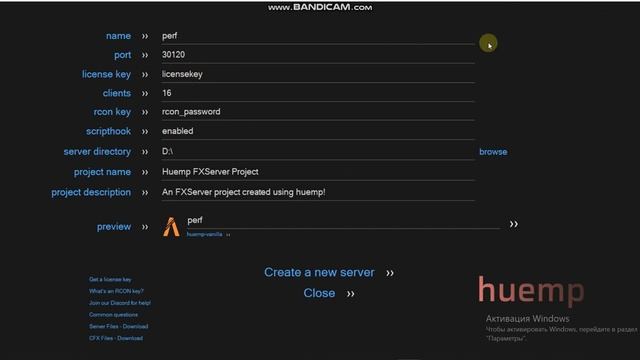Click the chevrons beside server directory label

coord(145,152)
